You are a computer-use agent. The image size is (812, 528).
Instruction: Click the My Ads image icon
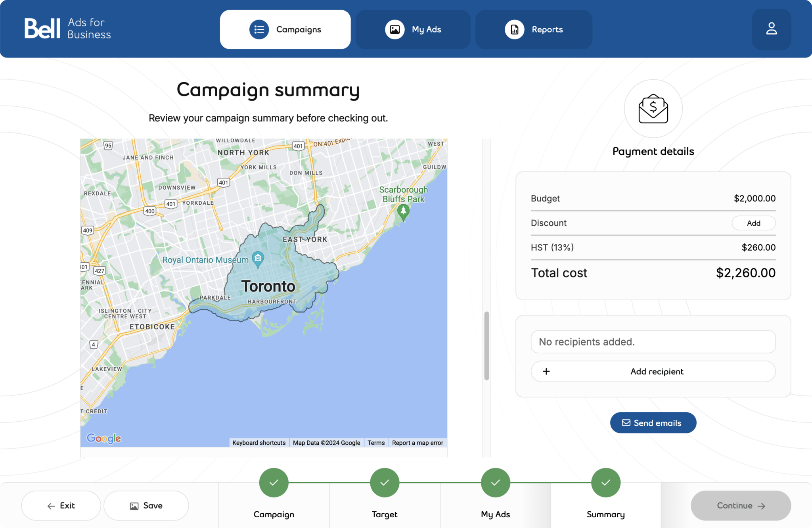(395, 29)
